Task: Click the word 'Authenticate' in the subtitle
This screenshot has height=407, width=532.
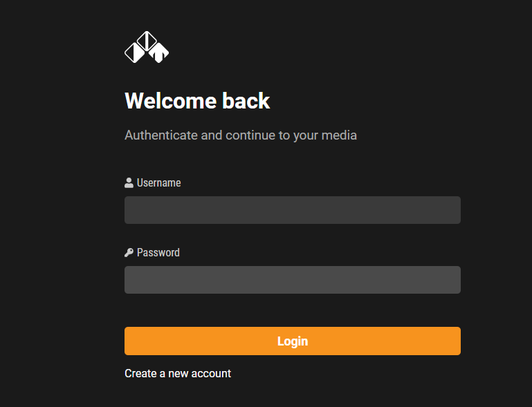Action: 161,135
